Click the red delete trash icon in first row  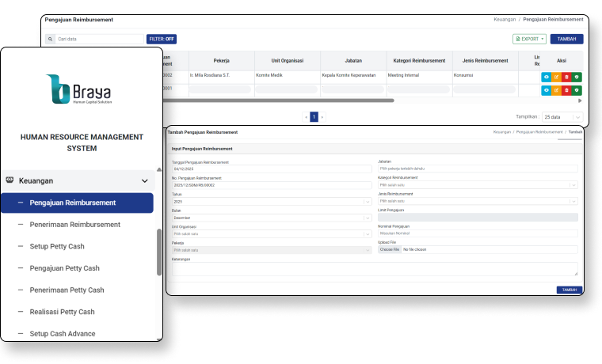566,77
